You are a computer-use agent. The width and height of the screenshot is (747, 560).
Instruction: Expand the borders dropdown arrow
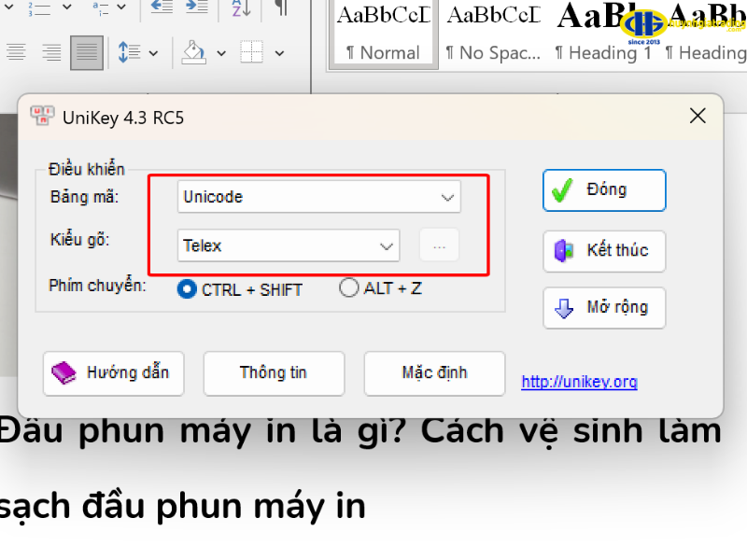279,52
